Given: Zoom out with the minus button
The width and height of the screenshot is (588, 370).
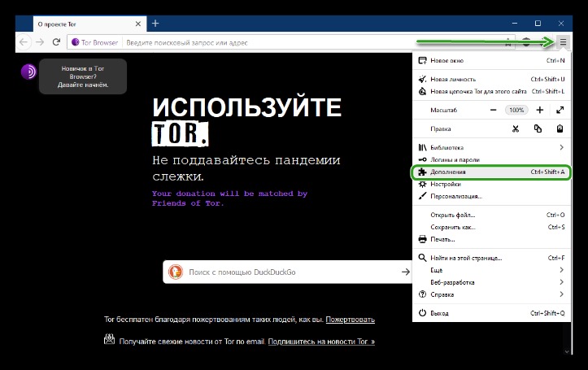Looking at the screenshot, I should pyautogui.click(x=493, y=110).
